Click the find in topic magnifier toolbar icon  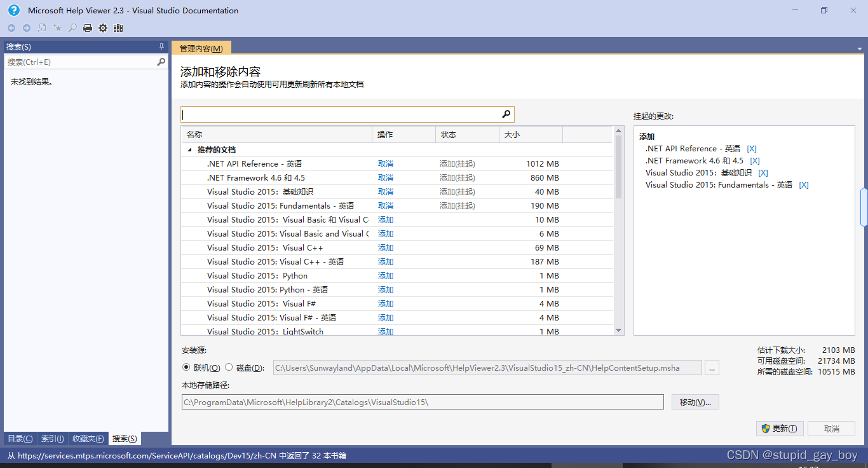pyautogui.click(x=72, y=28)
